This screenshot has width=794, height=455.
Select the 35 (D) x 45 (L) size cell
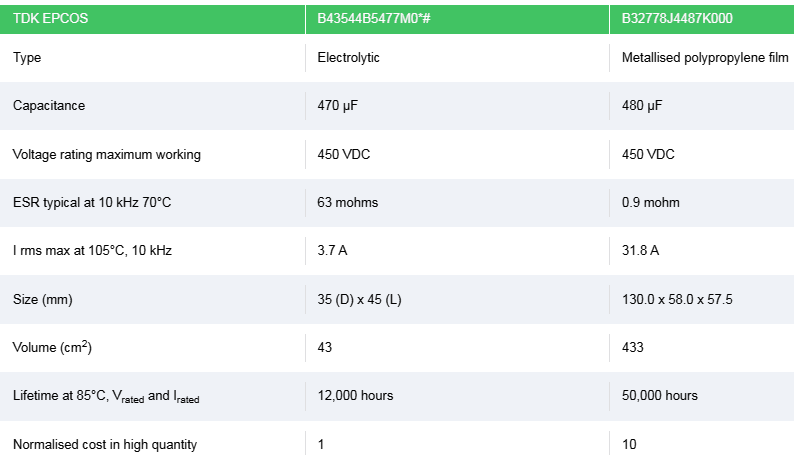click(359, 299)
